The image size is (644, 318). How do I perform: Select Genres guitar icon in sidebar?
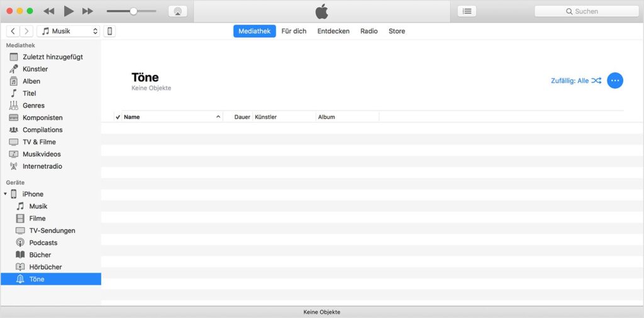(x=14, y=105)
